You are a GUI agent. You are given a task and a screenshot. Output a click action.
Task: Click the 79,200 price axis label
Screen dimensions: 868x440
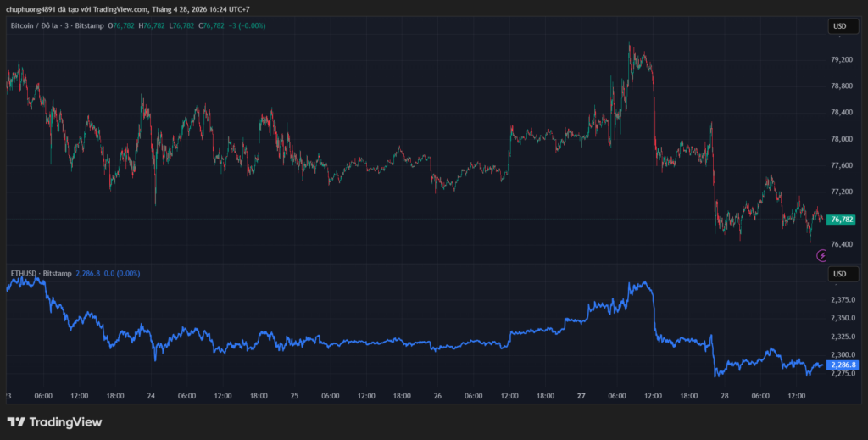[841, 59]
